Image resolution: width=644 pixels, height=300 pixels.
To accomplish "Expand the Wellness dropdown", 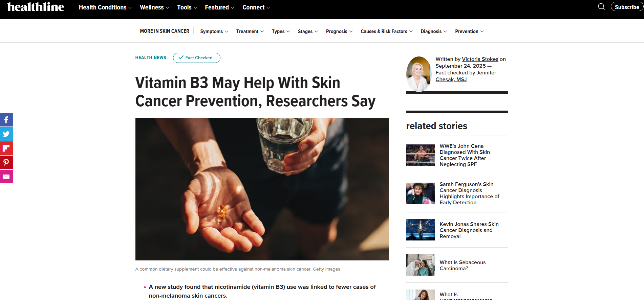I will 154,7.
